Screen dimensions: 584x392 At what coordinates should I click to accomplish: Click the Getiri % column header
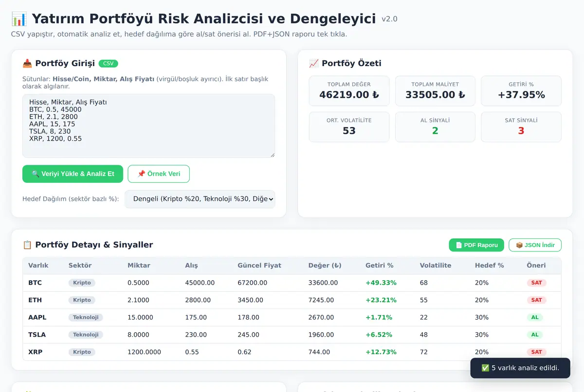[x=379, y=266]
